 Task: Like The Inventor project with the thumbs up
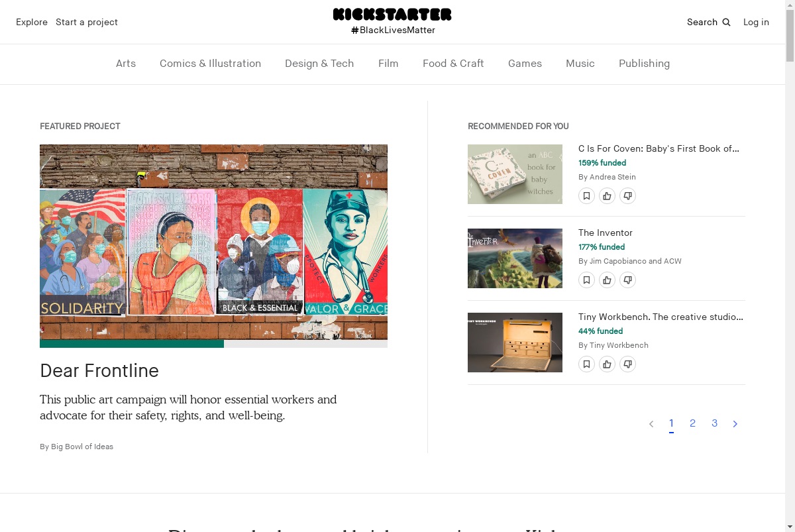coord(607,280)
